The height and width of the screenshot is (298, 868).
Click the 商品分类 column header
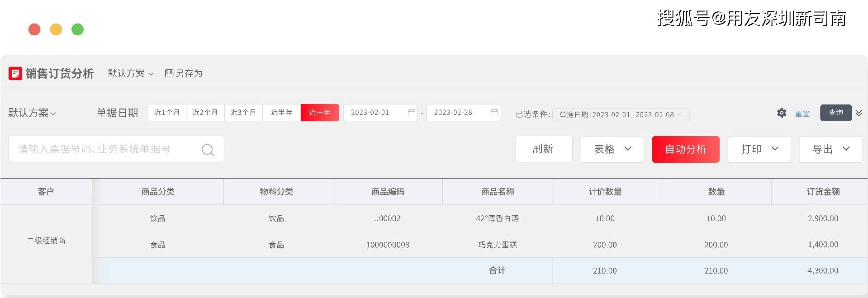(158, 192)
